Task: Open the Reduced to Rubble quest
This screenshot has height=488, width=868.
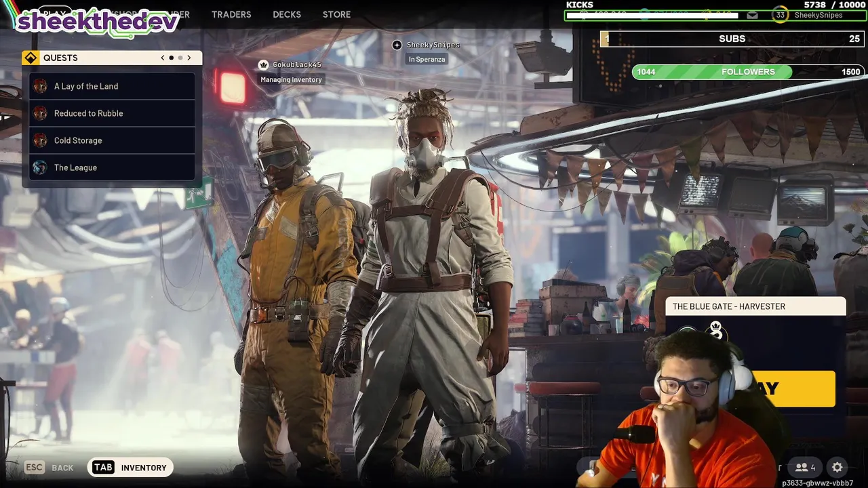Action: 112,113
